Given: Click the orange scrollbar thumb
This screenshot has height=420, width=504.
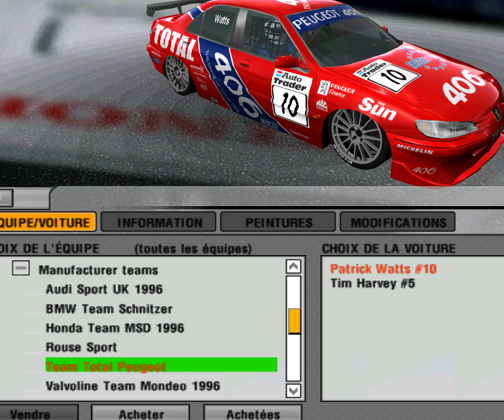Looking at the screenshot, I should pyautogui.click(x=294, y=321).
